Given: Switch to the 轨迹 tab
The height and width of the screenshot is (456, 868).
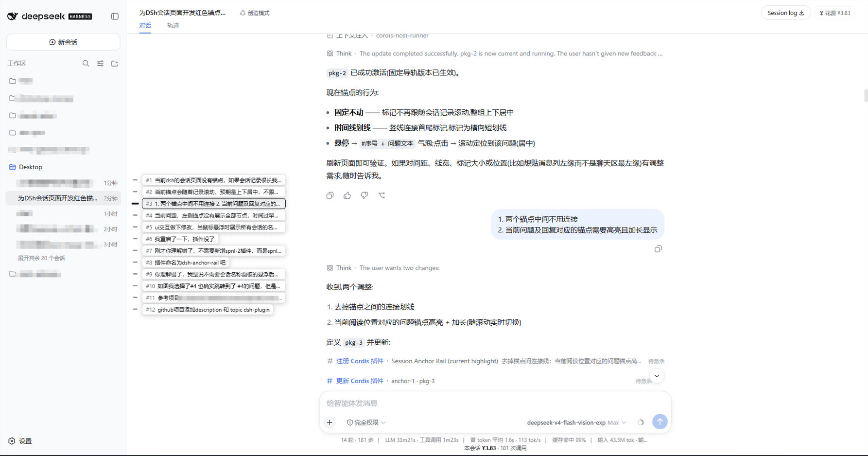Looking at the screenshot, I should (173, 26).
